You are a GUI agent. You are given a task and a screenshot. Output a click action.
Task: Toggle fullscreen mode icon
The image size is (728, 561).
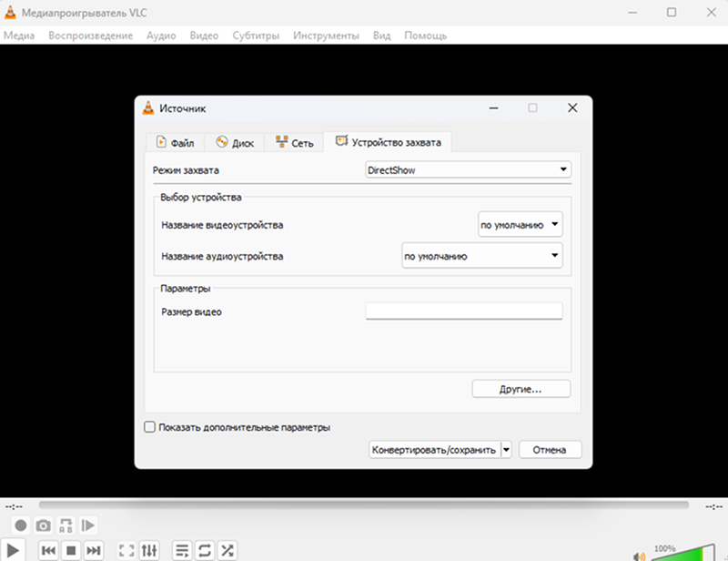(x=126, y=551)
